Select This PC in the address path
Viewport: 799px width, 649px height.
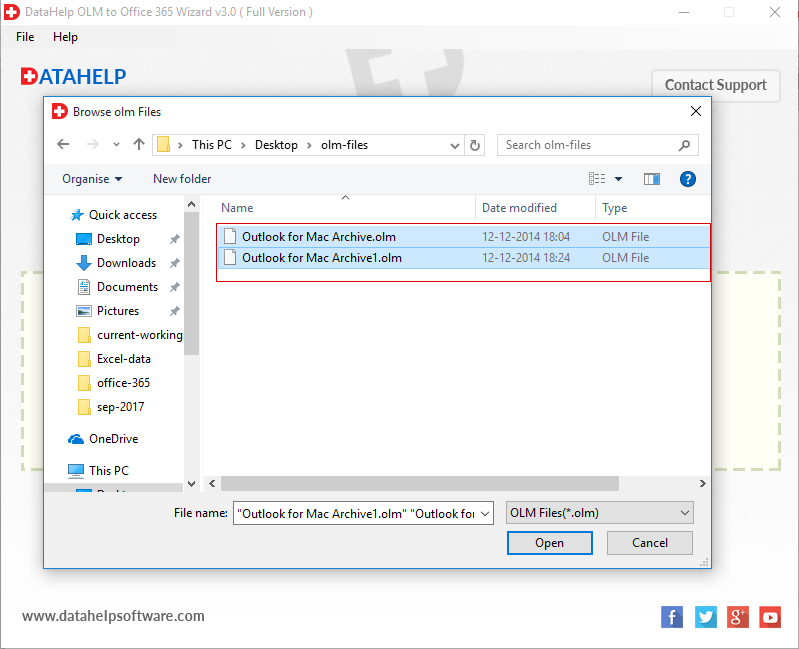211,145
